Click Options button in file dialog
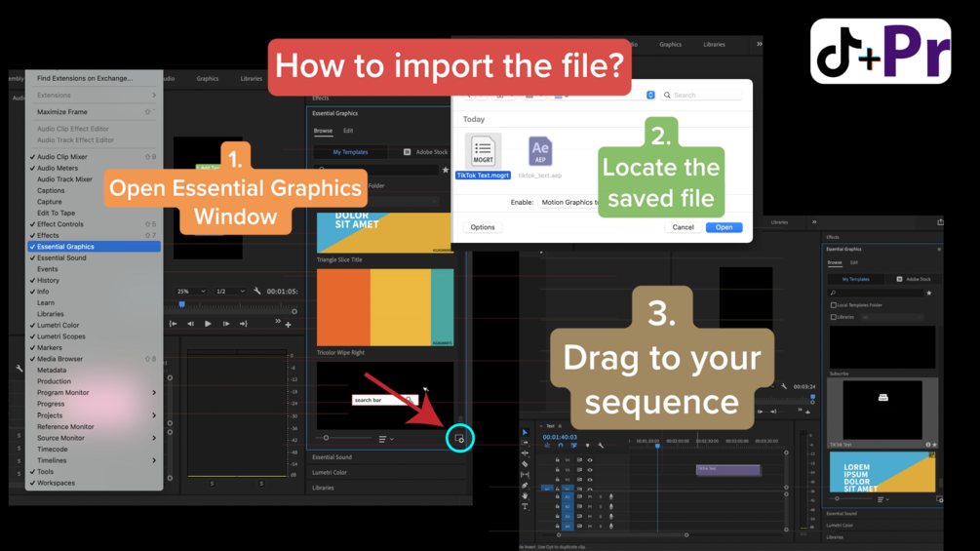Viewport: 980px width, 551px height. click(482, 227)
